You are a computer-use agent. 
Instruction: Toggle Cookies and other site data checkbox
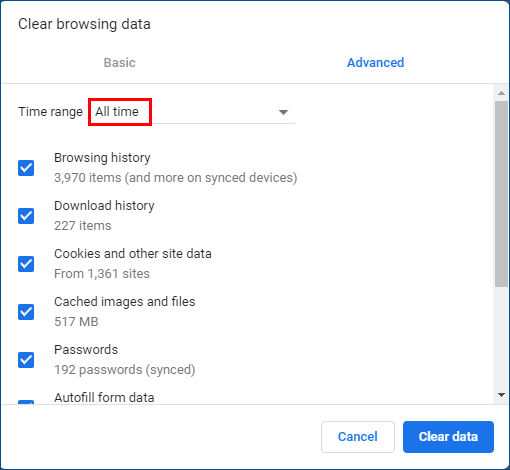pos(26,264)
